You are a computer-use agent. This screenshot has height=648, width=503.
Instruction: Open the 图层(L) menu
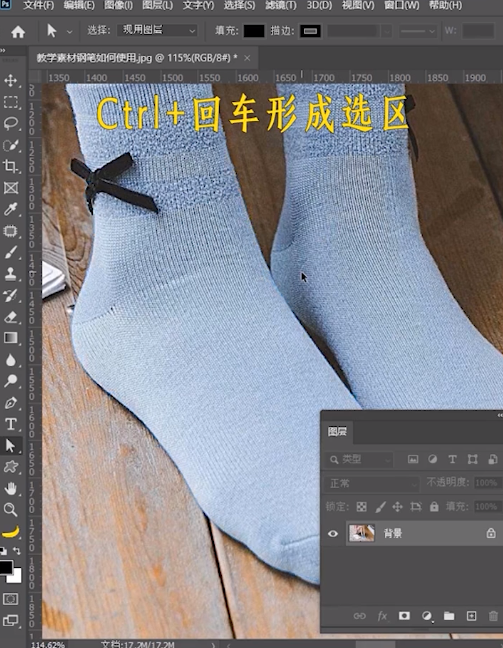[x=157, y=5]
